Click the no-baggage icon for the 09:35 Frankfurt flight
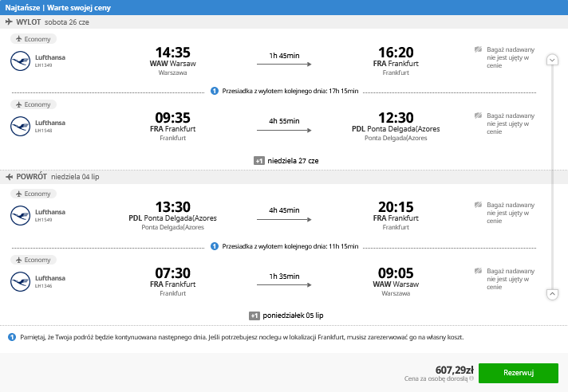Screen dimensions: 568x392 tap(478, 116)
